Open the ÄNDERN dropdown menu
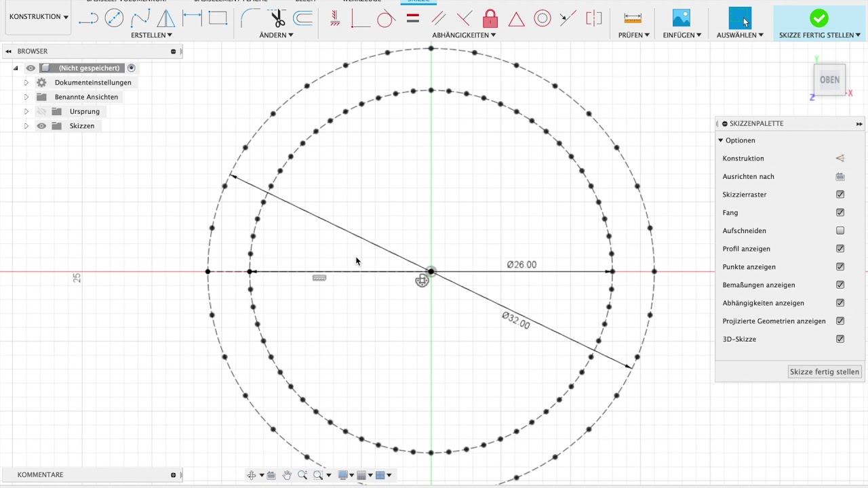The width and height of the screenshot is (868, 488). (276, 35)
